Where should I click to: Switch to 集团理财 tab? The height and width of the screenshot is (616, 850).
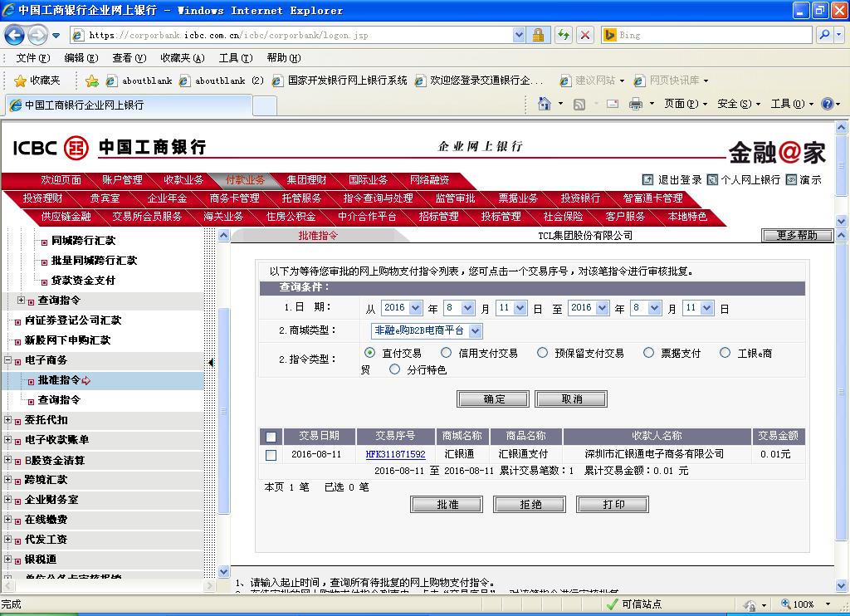(x=306, y=180)
